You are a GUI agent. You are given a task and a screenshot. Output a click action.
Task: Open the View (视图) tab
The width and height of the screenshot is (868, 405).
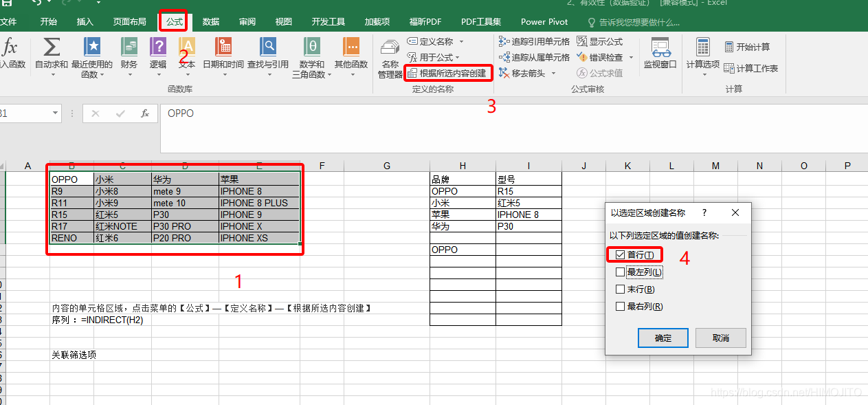[284, 22]
